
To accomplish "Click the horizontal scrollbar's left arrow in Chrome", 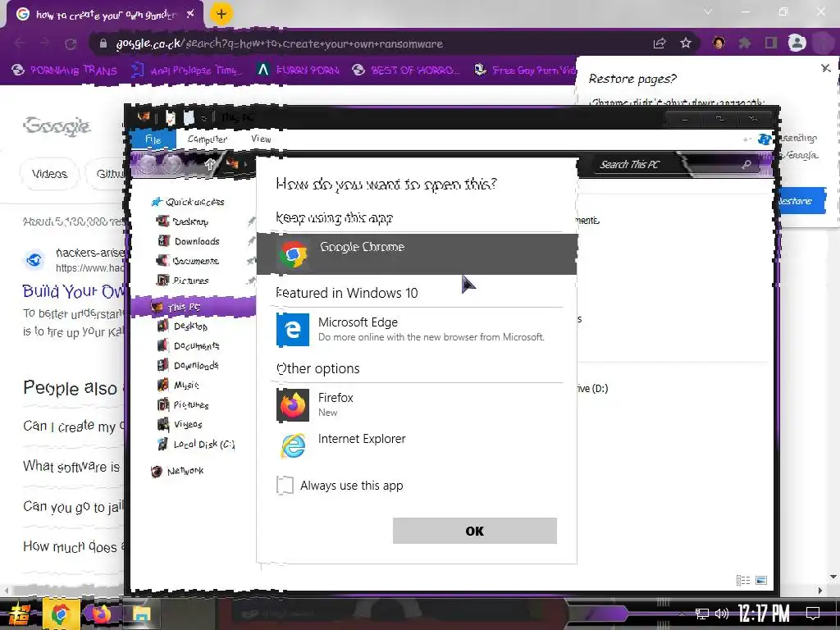I will click(7, 591).
